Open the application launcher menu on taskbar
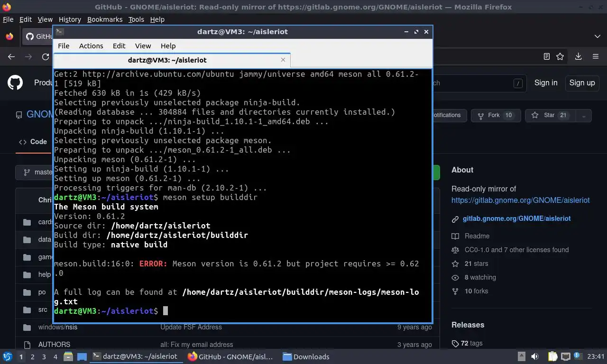 pos(8,356)
